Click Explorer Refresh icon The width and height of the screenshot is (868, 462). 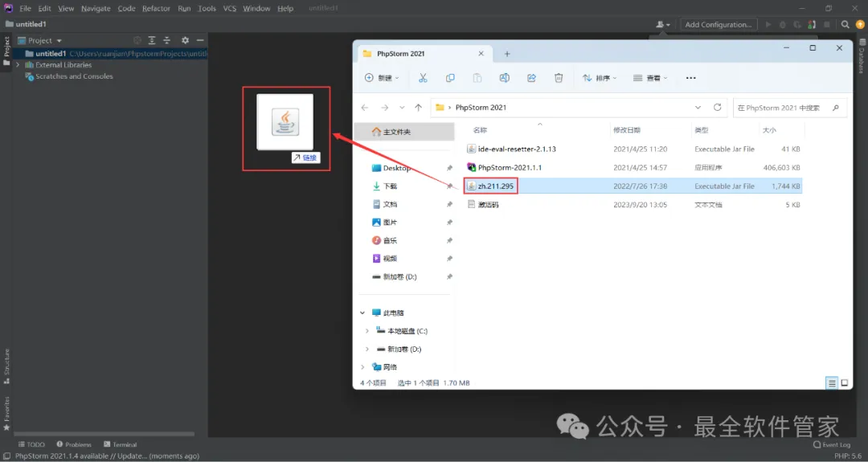click(x=718, y=108)
